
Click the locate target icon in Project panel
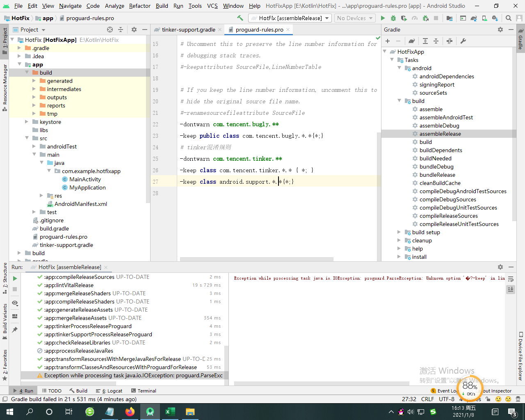[110, 30]
